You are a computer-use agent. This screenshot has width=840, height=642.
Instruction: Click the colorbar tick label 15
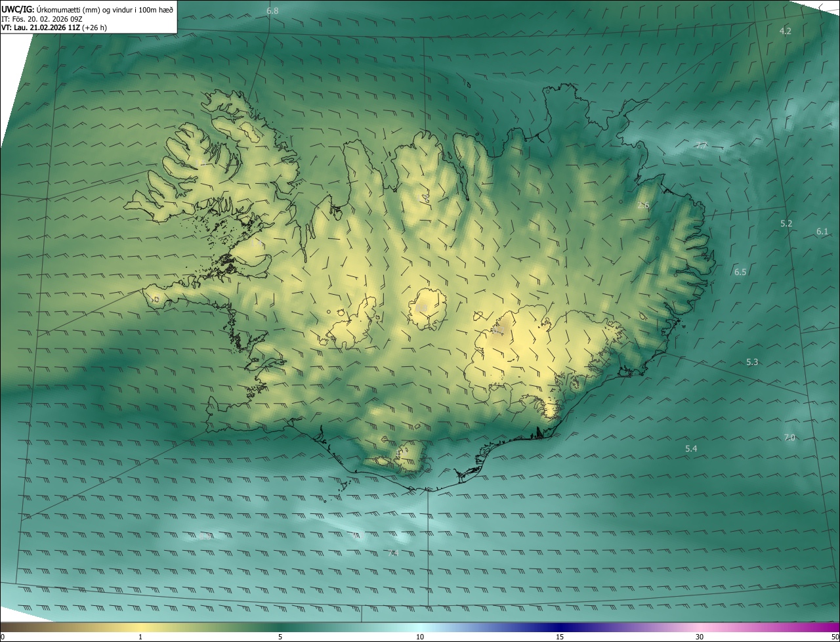tap(560, 637)
